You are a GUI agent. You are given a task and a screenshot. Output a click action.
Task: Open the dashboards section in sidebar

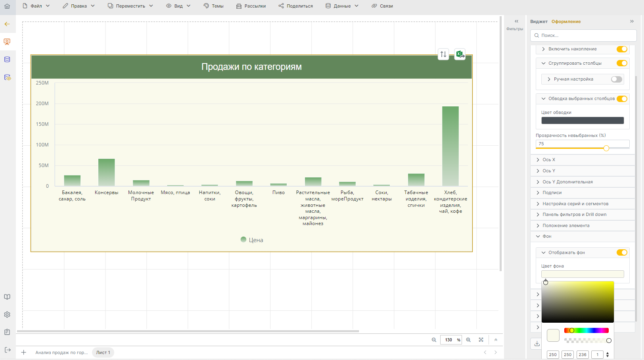(7, 41)
